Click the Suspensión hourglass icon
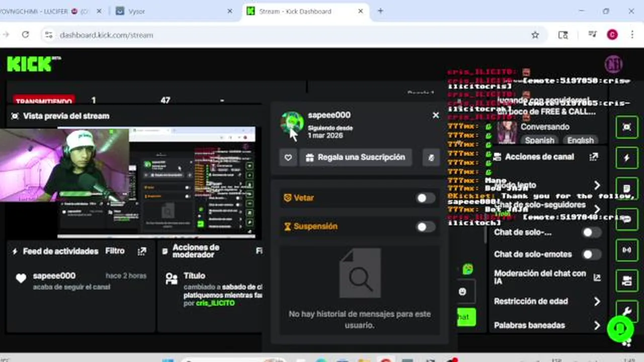 [287, 227]
